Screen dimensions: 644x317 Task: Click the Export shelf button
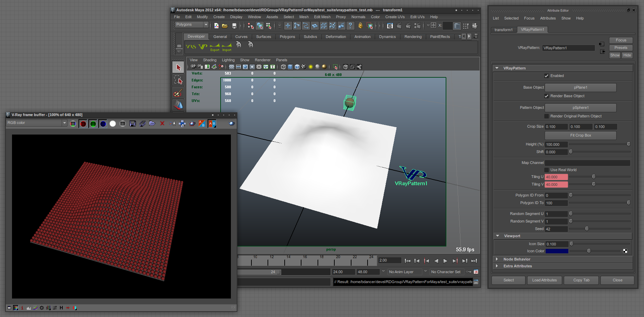215,47
